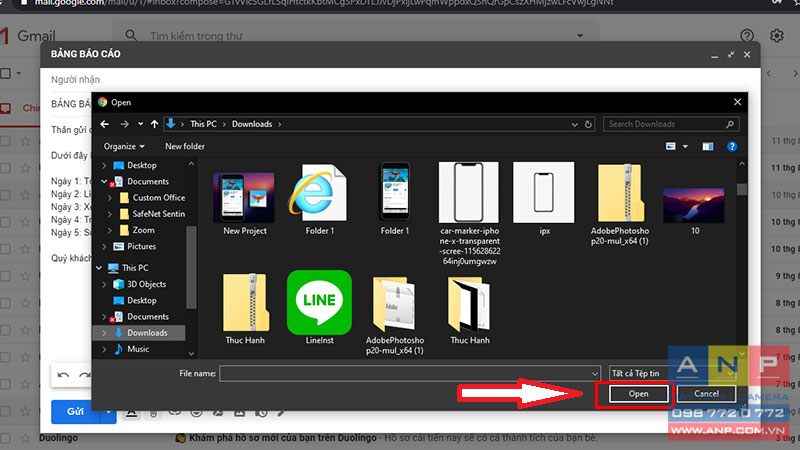Viewport: 800px width, 450px height.
Task: Open the file type filter combo box
Action: click(673, 373)
